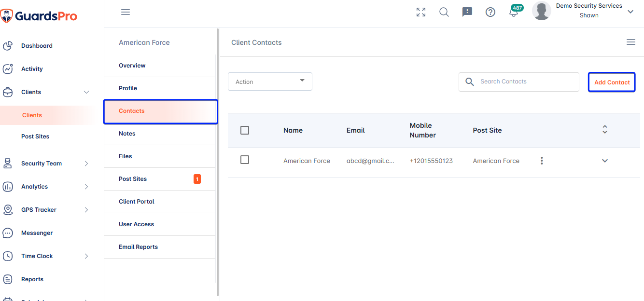Image resolution: width=644 pixels, height=301 pixels.
Task: Open the feedback message icon in header
Action: coord(467,12)
